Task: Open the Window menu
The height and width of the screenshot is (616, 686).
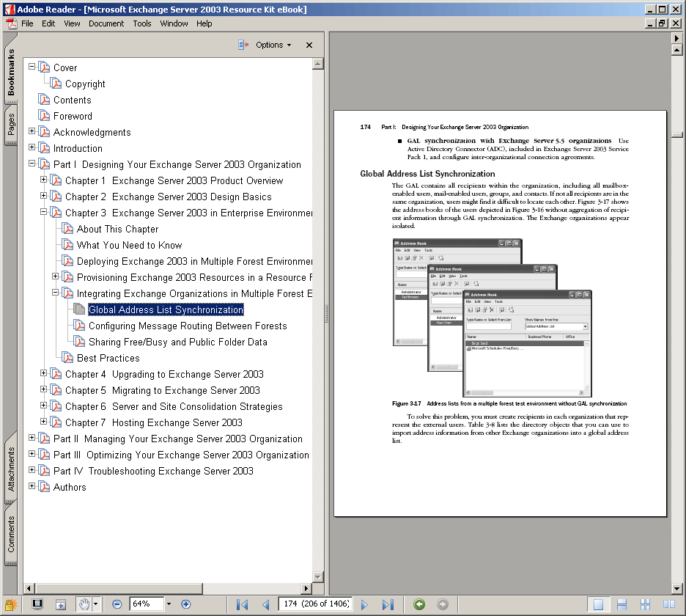Action: 174,23
